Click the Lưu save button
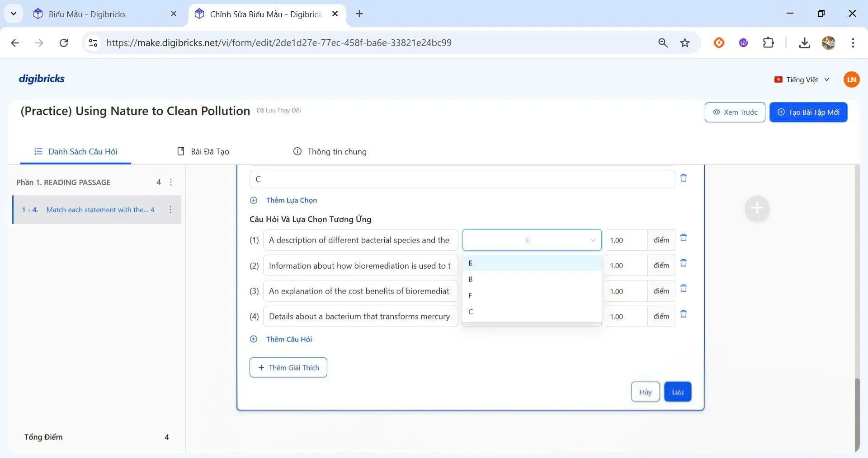Viewport: 868px width, 458px height. tap(677, 392)
